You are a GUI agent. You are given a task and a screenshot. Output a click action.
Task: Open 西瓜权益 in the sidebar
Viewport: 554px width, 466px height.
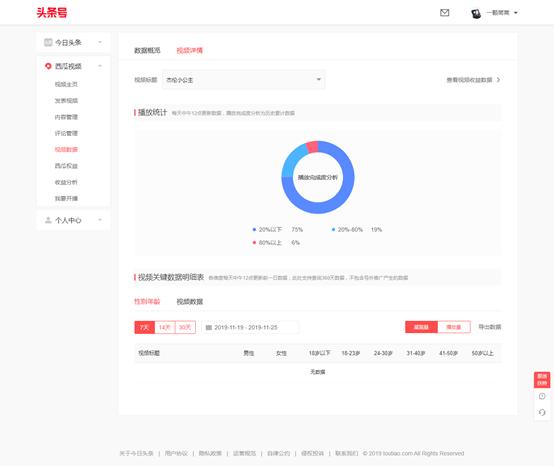tap(66, 166)
